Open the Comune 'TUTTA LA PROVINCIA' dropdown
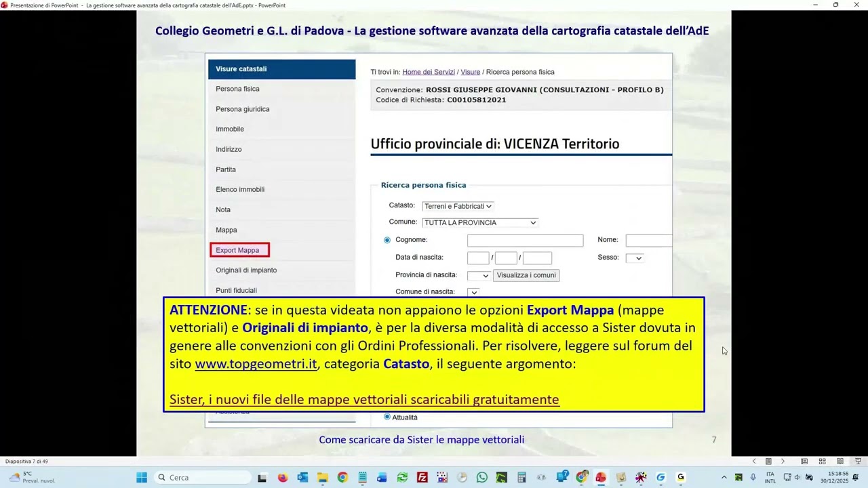This screenshot has width=868, height=488. pos(480,222)
